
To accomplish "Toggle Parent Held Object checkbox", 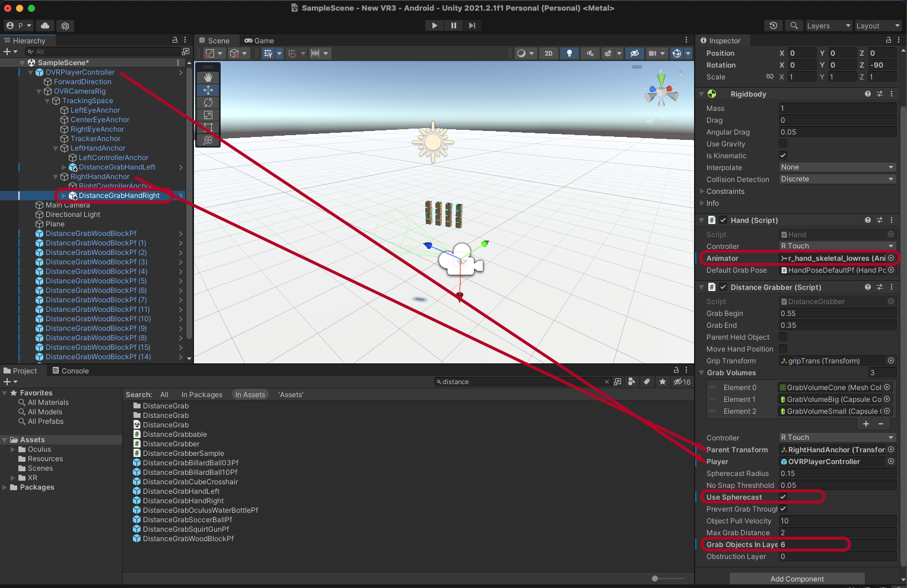I will [x=783, y=337].
